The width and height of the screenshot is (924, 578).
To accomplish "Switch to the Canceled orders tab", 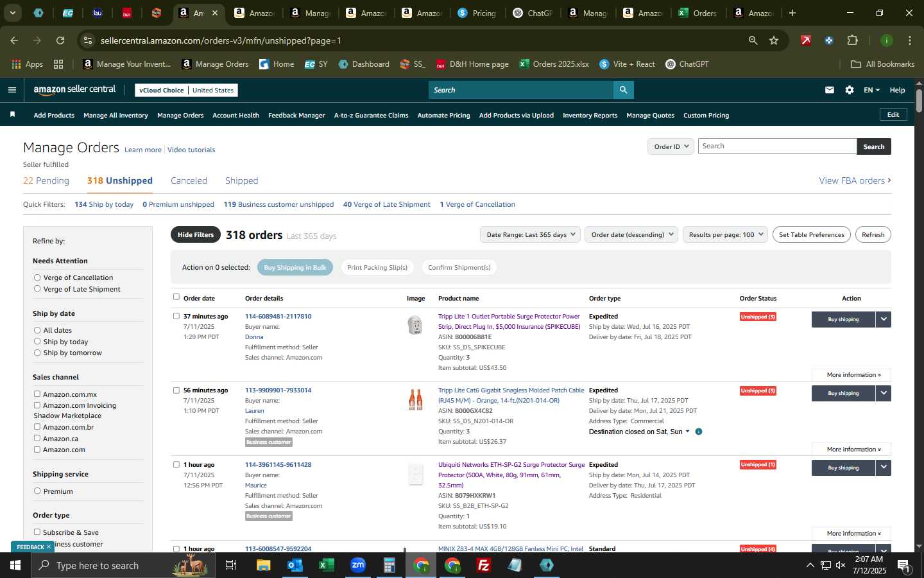I will (x=189, y=180).
